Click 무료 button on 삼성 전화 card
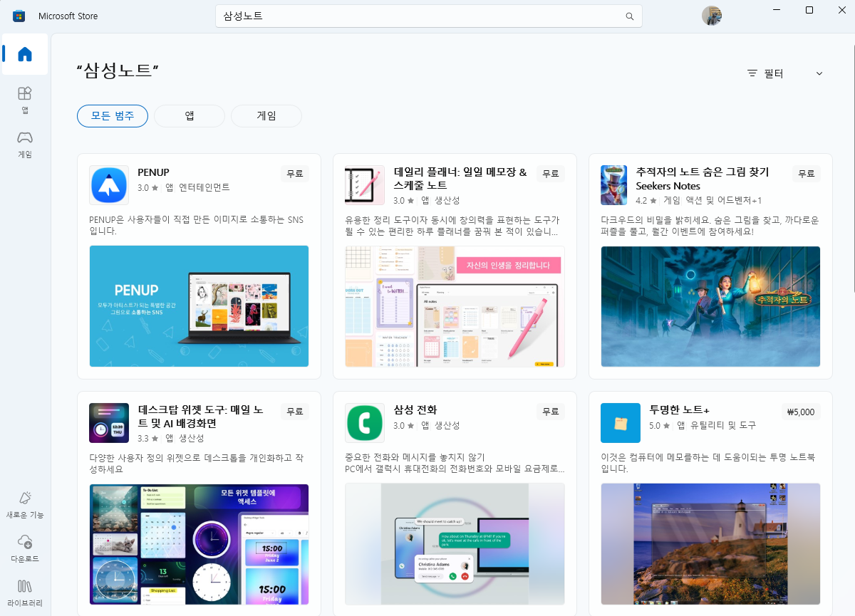This screenshot has height=616, width=855. (x=551, y=411)
